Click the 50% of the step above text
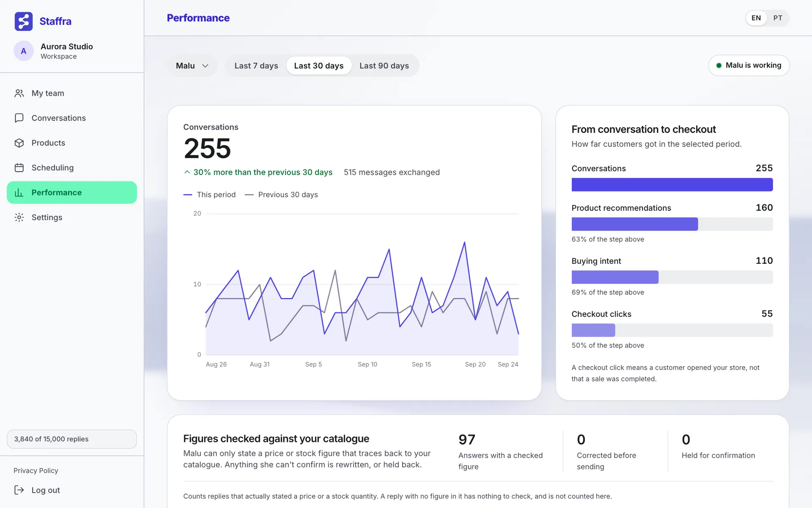 608,345
